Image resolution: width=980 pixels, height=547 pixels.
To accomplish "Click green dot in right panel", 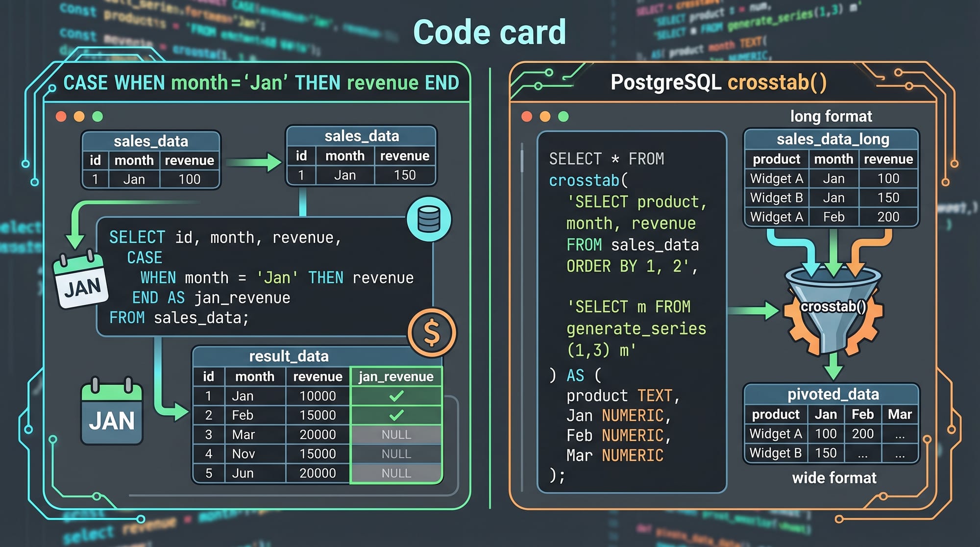I will click(563, 117).
